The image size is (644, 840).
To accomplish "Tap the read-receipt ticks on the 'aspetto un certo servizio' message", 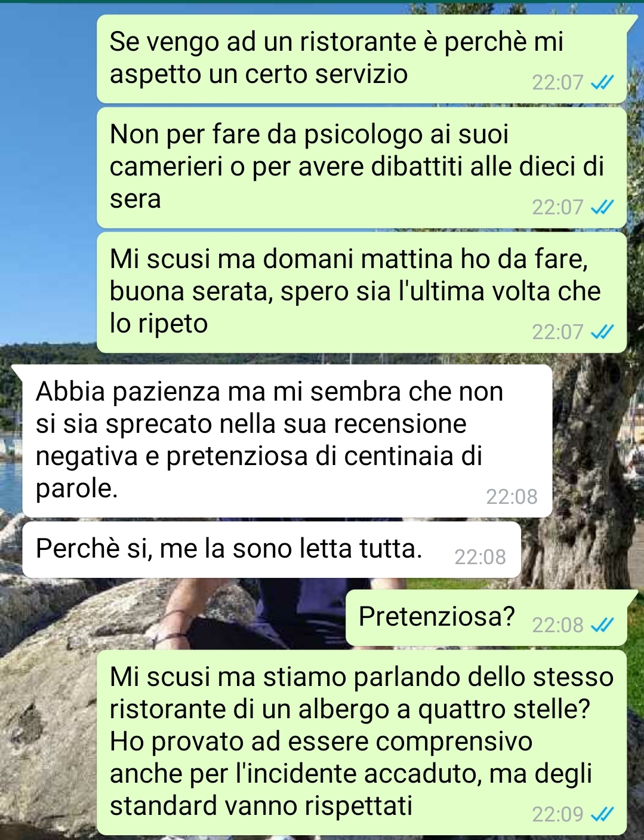I will [x=602, y=82].
